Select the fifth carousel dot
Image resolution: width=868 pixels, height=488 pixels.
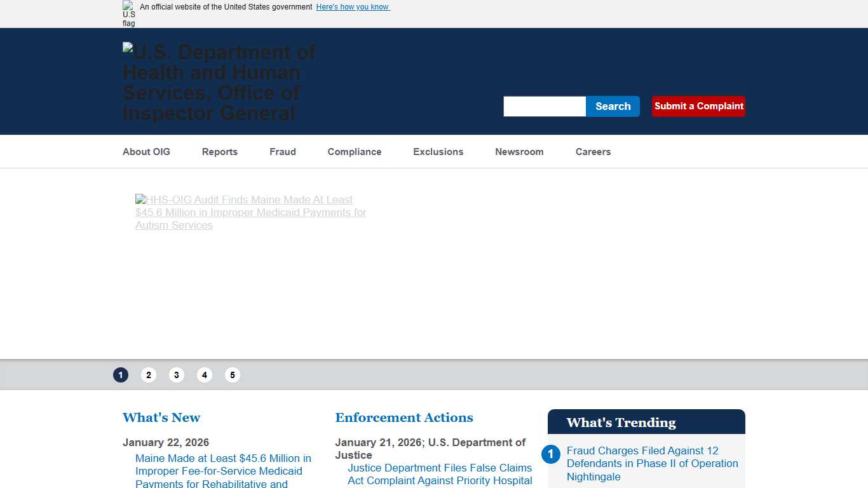[233, 375]
